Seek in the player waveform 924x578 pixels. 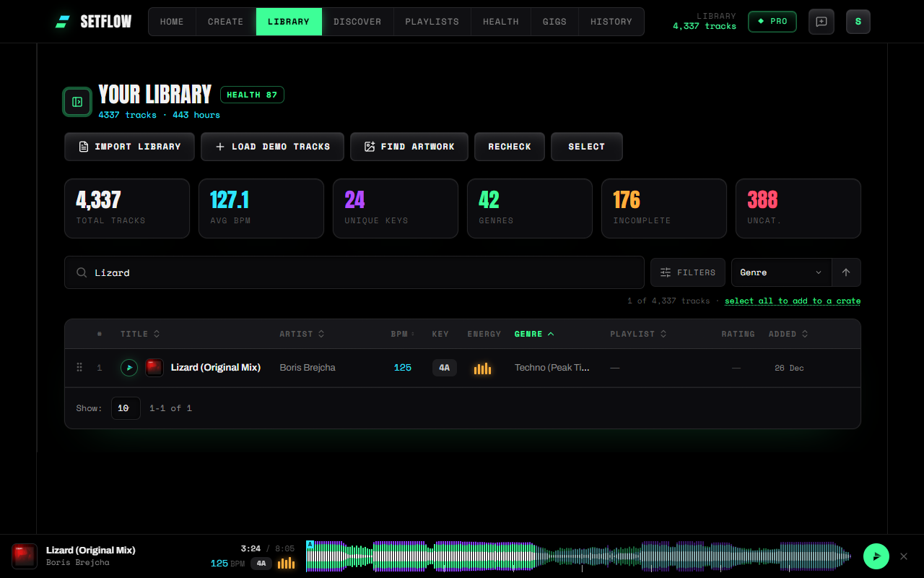[x=579, y=556]
